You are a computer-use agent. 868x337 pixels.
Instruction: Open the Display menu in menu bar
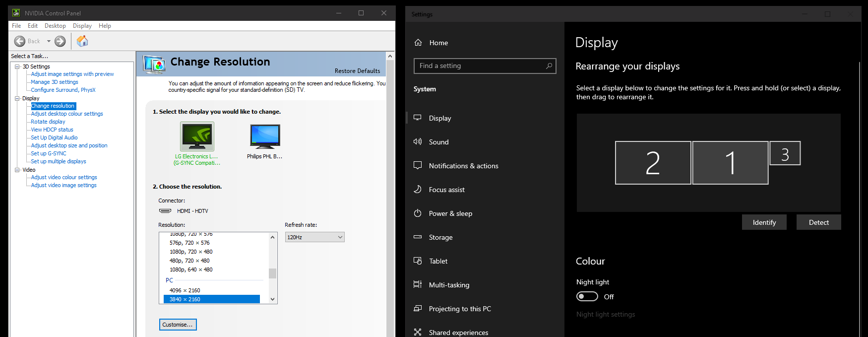pyautogui.click(x=82, y=26)
